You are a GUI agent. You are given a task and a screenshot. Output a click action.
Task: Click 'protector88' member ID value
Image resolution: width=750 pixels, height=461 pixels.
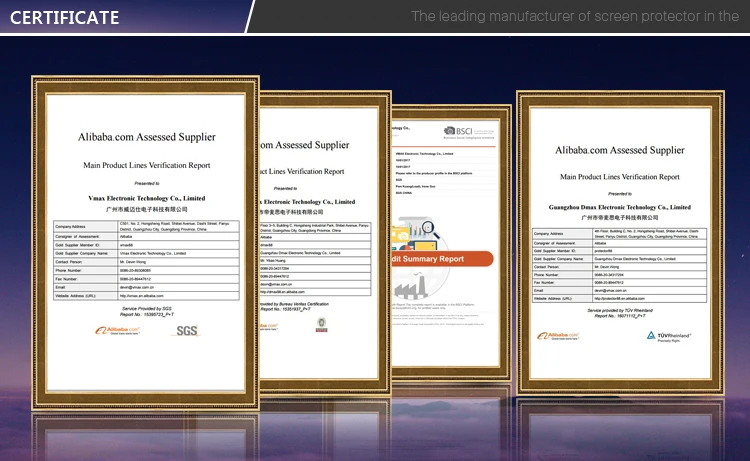(x=603, y=251)
